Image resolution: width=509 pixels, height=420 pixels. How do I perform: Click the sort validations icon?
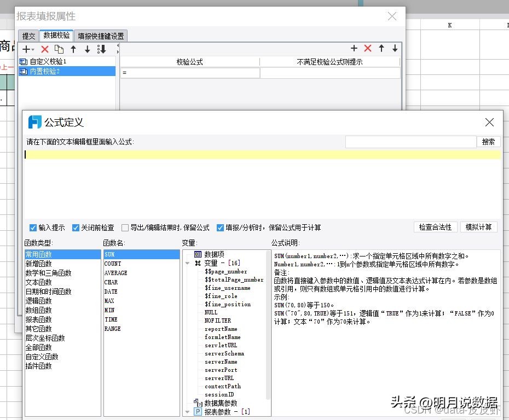(102, 49)
